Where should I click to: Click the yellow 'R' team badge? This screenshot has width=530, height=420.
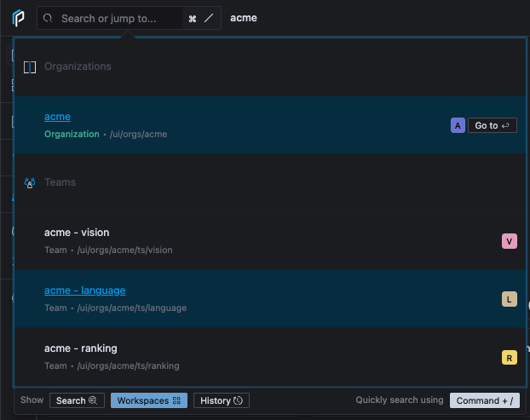509,358
